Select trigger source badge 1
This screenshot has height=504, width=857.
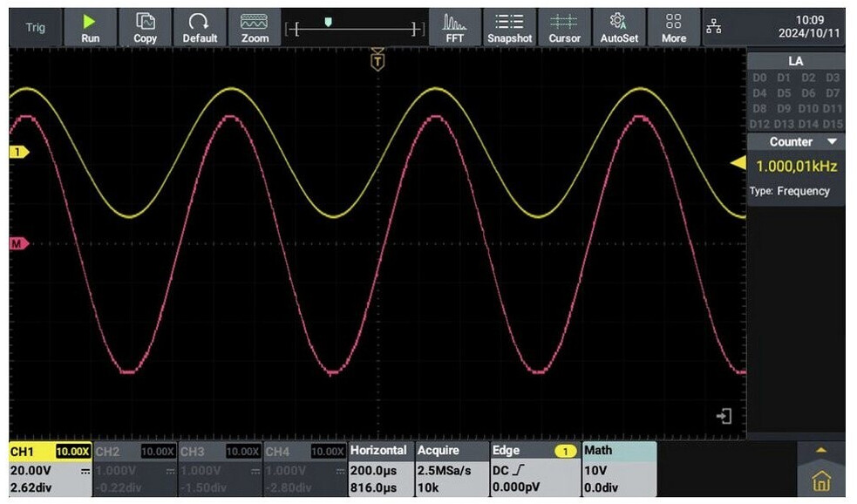(565, 452)
